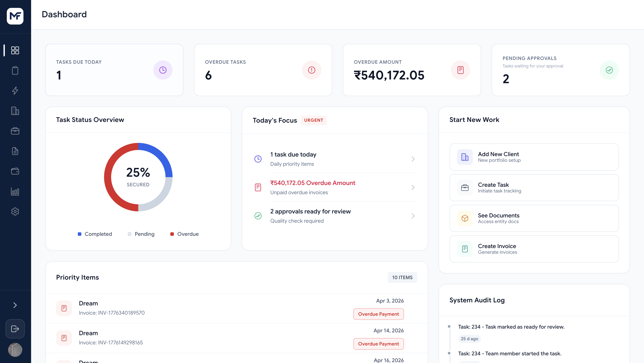Image resolution: width=644 pixels, height=363 pixels.
Task: Click Overdue Payment tag dated Apr 3, 2026
Action: (x=379, y=314)
